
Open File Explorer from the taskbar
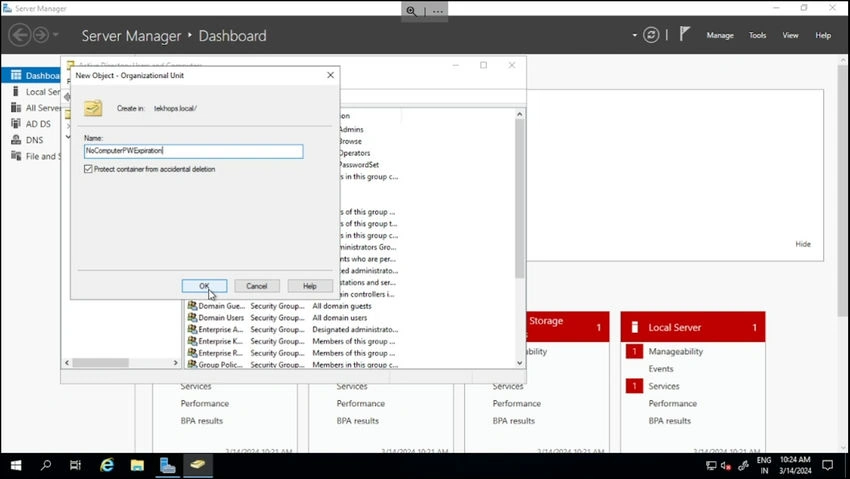pos(137,465)
